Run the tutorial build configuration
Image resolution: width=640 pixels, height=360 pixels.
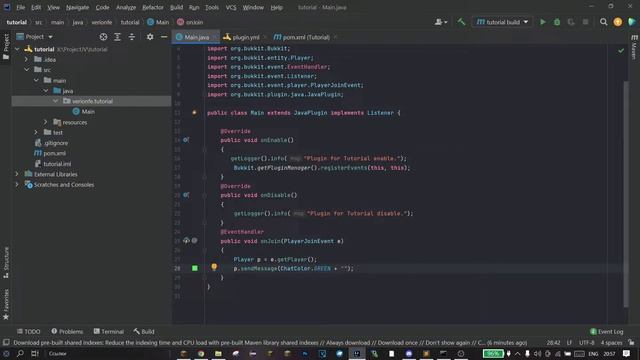point(543,22)
